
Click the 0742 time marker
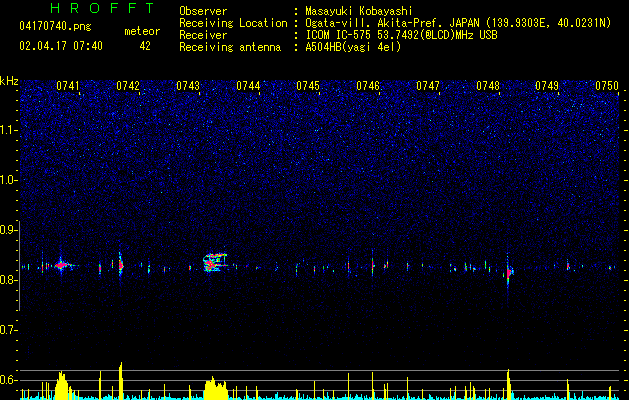128,86
